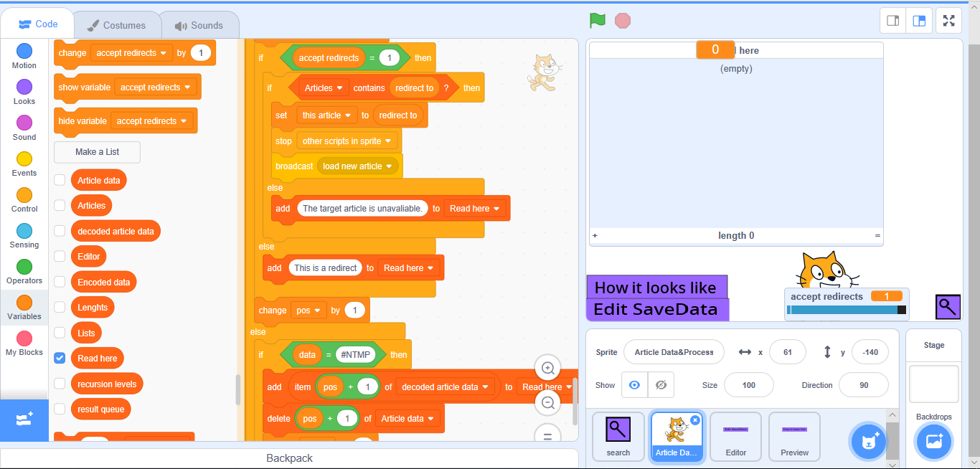Open Articles dropdown in contains block
The image size is (980, 469).
point(324,88)
